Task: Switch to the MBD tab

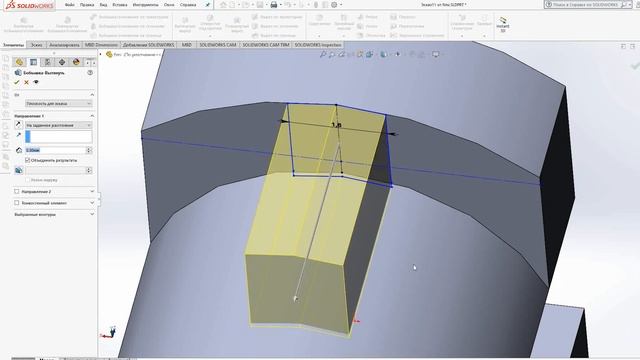Action: pyautogui.click(x=187, y=45)
